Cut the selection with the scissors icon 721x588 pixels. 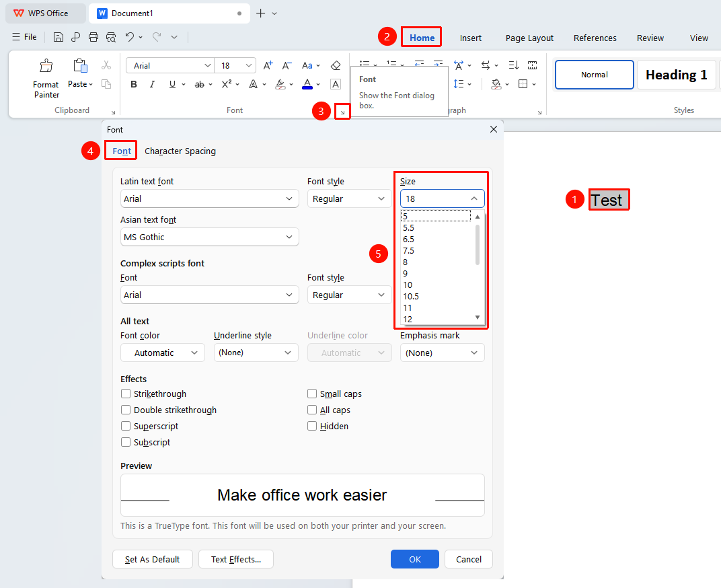tap(106, 65)
